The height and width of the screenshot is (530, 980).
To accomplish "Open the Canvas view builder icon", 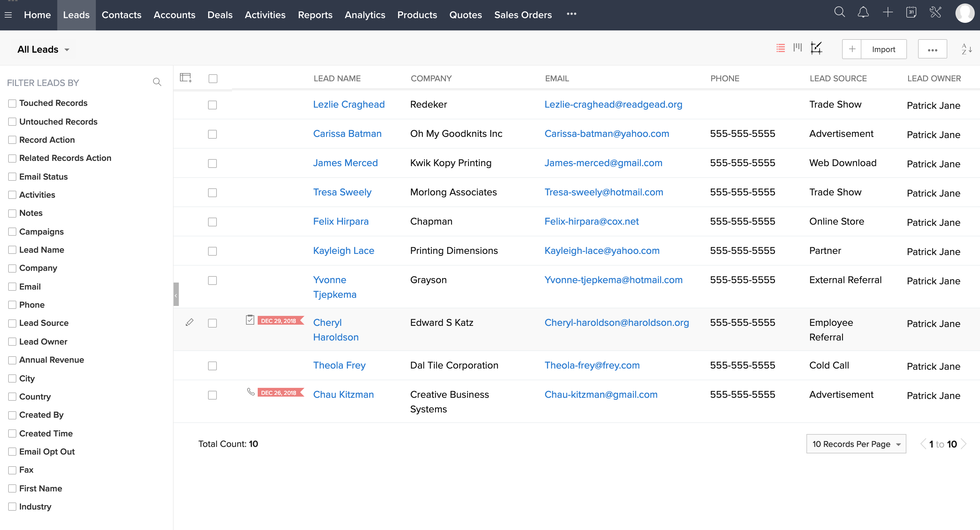I will [x=816, y=48].
